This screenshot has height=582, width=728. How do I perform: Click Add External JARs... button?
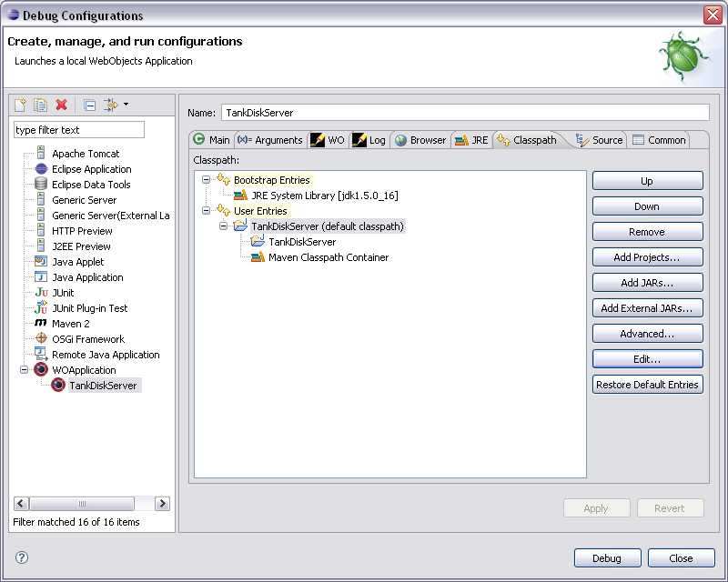(647, 308)
